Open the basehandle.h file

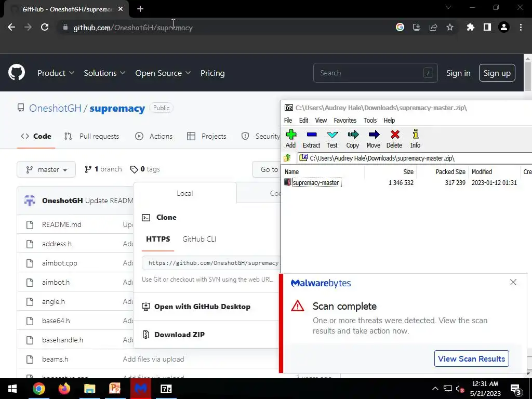tap(62, 340)
